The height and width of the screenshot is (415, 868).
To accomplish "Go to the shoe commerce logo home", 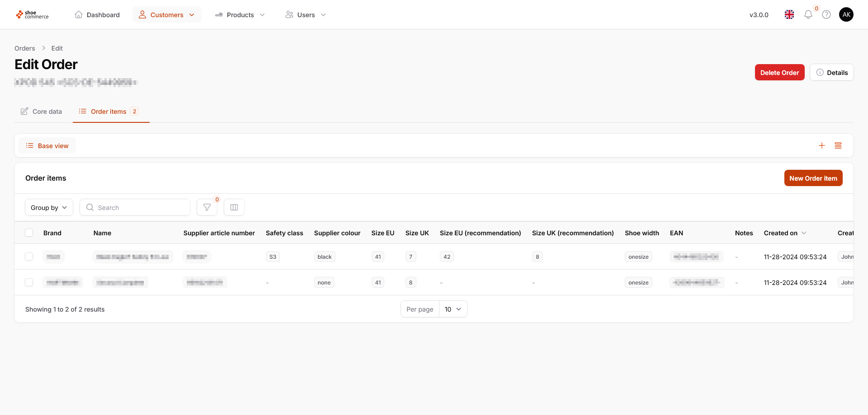I will tap(33, 14).
